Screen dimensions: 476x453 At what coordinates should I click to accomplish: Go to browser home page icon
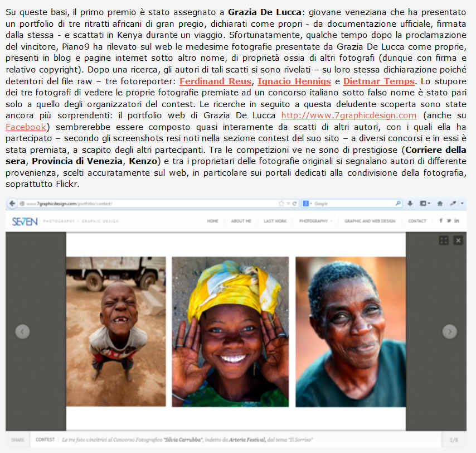440,204
